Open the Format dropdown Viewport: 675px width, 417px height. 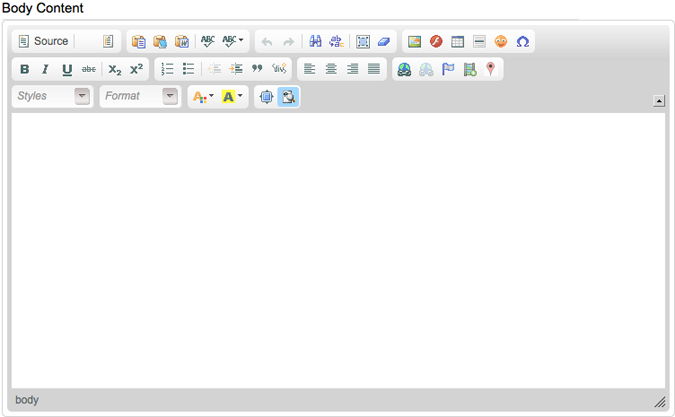[140, 97]
